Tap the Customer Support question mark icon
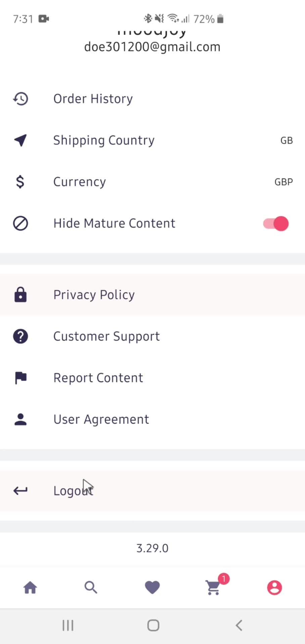Viewport: 305px width, 644px height. point(20,336)
